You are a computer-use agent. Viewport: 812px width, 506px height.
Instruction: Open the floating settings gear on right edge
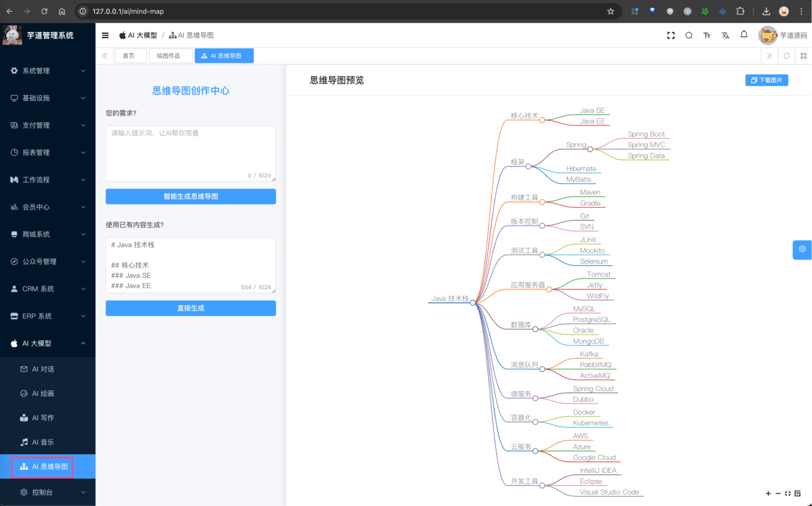tap(802, 249)
